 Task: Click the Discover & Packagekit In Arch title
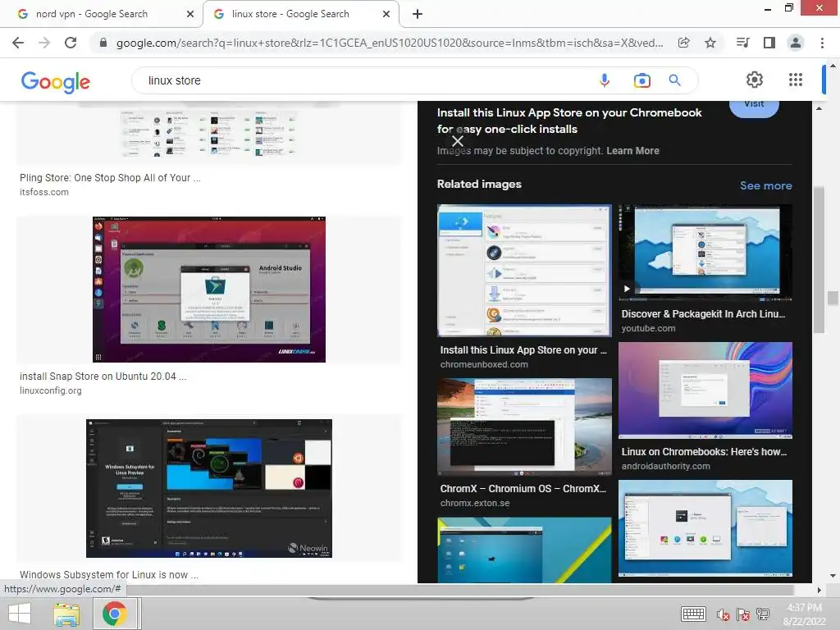click(703, 314)
